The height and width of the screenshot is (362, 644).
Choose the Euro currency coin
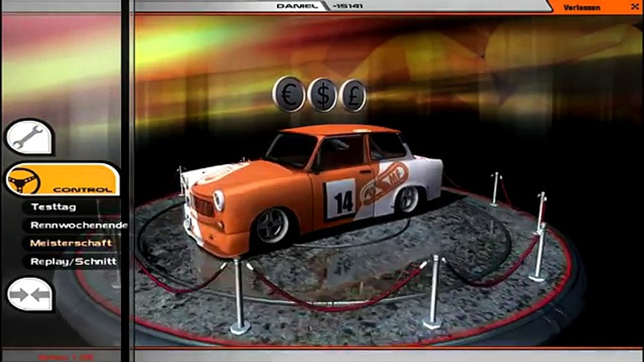(x=289, y=95)
